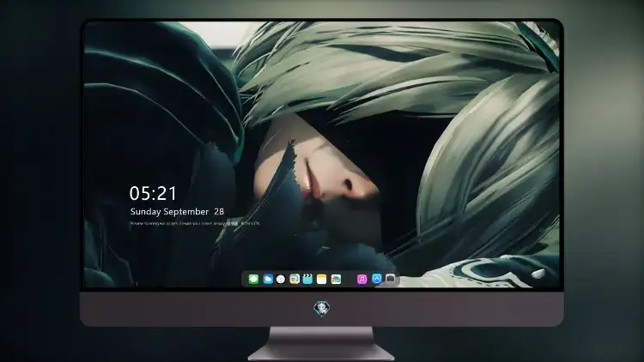Open the green Messages dock icon
Viewport: 644px width, 362px height.
tap(253, 279)
